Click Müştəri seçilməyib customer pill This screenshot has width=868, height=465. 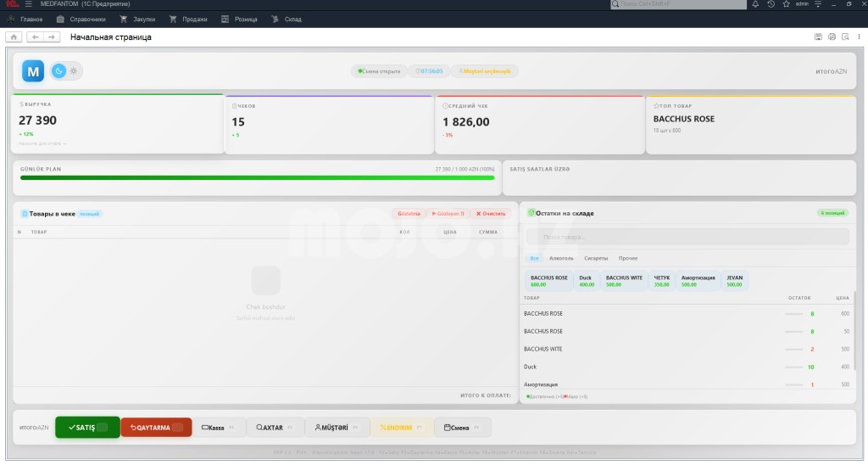[x=485, y=71]
